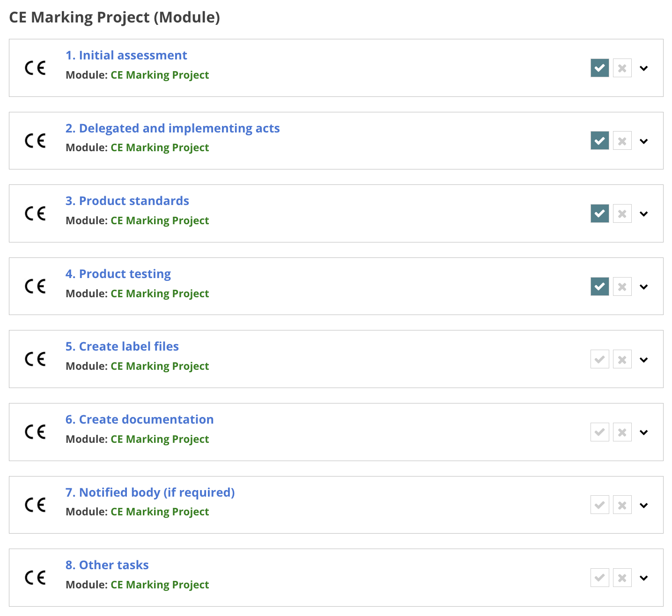Click the CE logo beside Other tasks
The height and width of the screenshot is (616, 672).
pos(35,578)
